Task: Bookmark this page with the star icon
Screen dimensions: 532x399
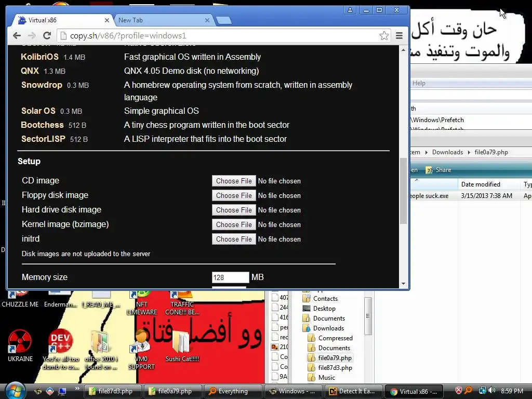Action: click(384, 36)
